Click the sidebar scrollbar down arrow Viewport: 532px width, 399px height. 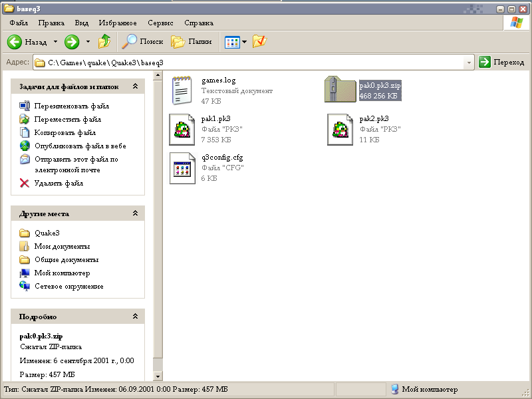coord(158,376)
